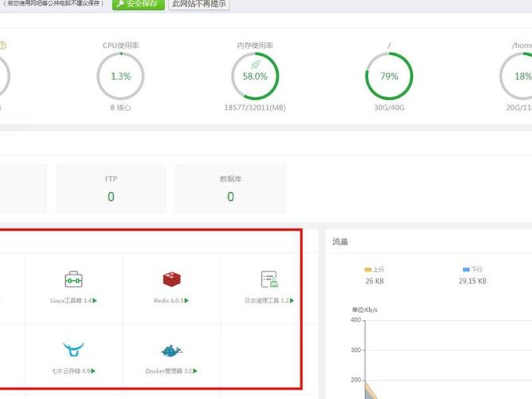532x399 pixels.
Task: Click the green arrow beside Docker管理器 3.0
Action: tap(195, 371)
